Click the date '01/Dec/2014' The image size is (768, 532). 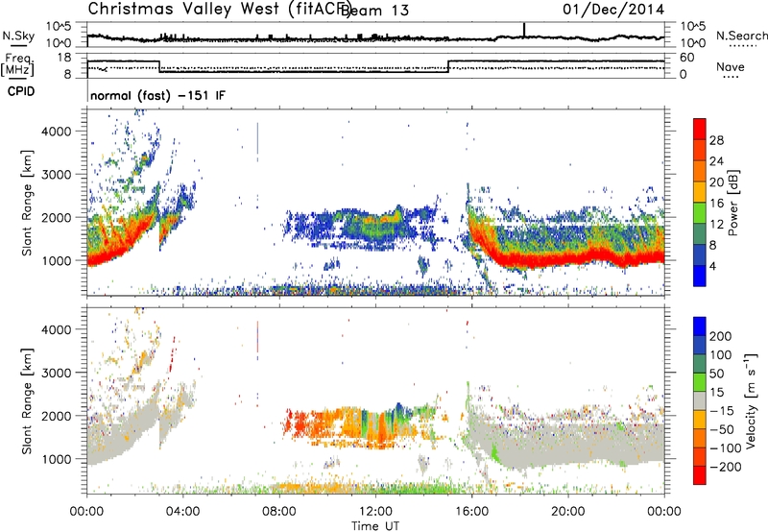(x=613, y=10)
